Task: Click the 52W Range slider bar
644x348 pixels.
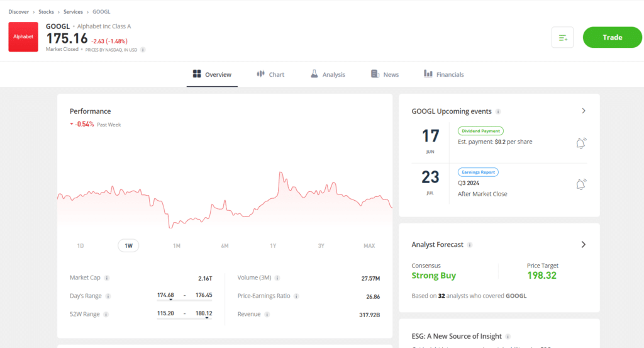Action: [x=184, y=318]
